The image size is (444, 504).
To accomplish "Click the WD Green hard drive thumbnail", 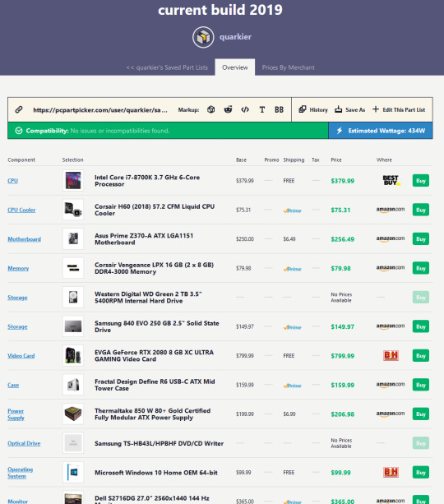I will coord(73,297).
